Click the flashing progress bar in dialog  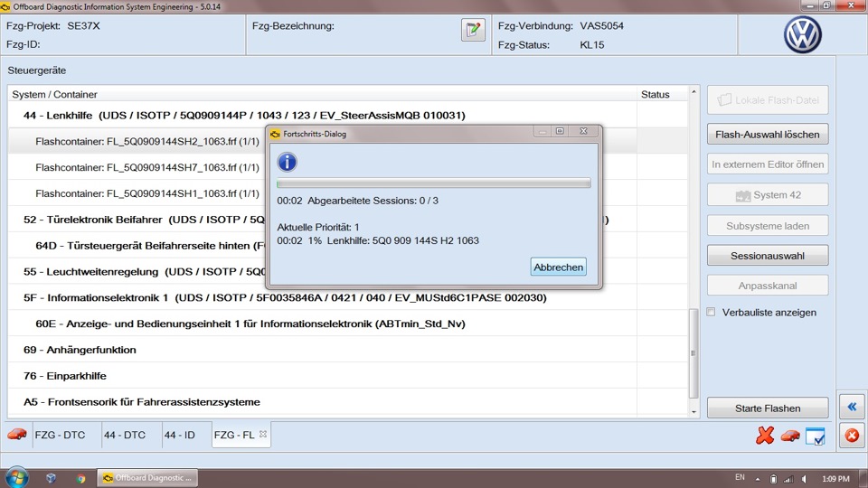[x=433, y=183]
